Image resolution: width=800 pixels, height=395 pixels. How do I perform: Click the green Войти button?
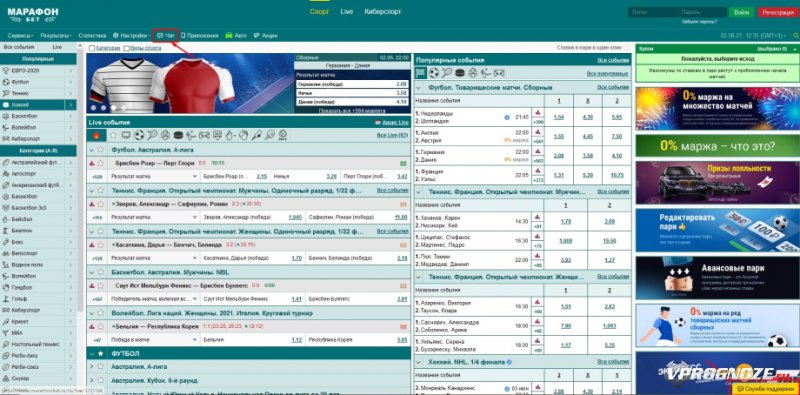[x=741, y=12]
